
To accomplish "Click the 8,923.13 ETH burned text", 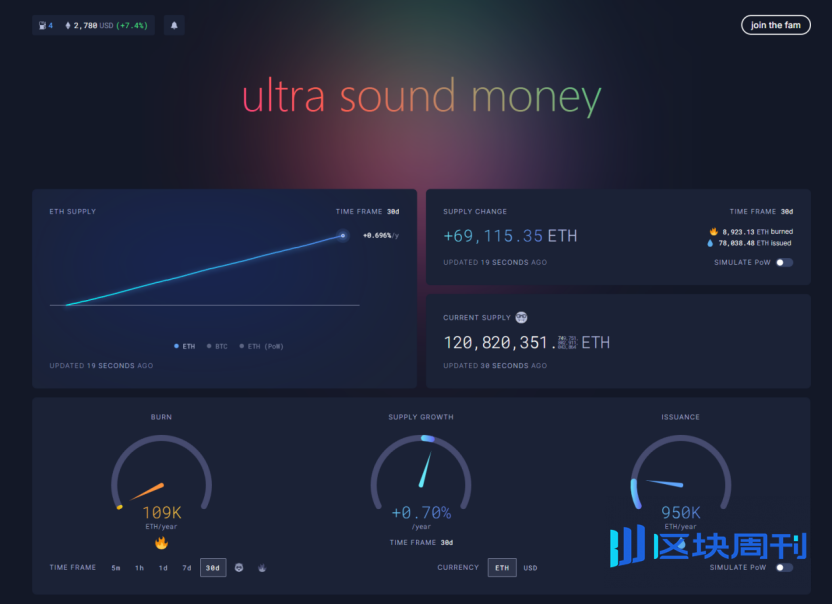I will [757, 231].
